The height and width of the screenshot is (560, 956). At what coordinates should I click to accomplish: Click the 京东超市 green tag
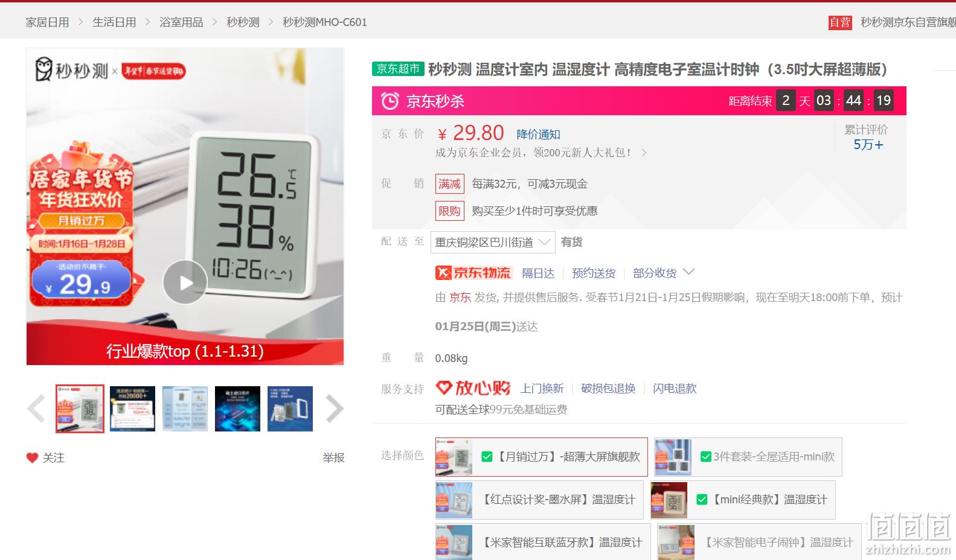pos(398,69)
